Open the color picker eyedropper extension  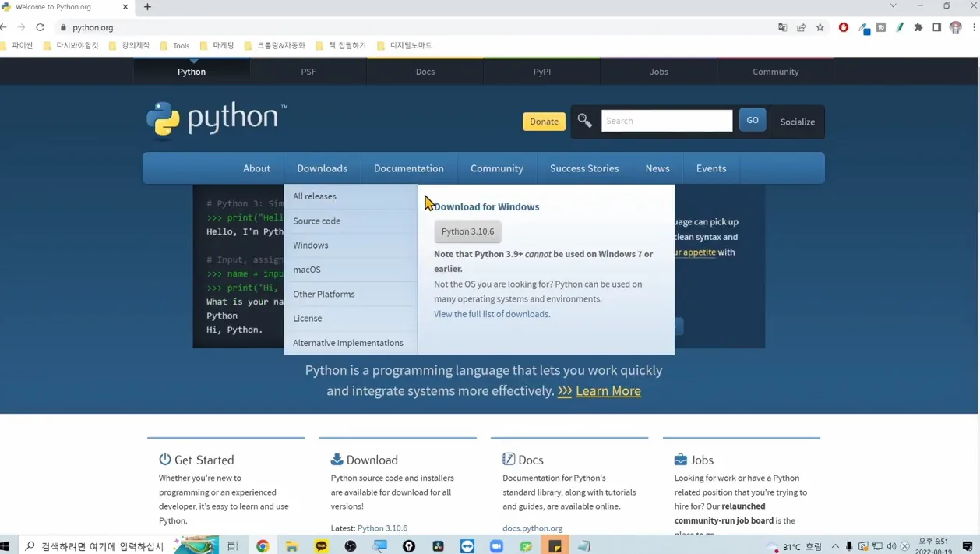click(863, 28)
